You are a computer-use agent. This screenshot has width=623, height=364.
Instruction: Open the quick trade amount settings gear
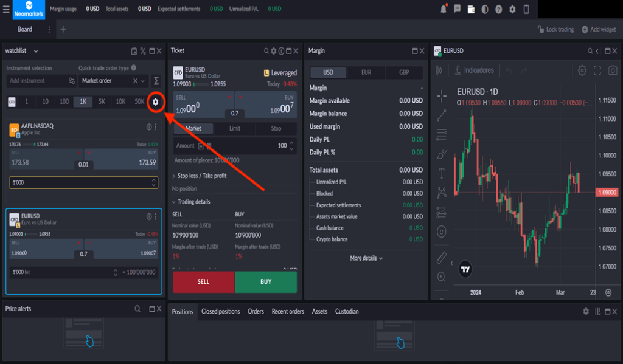(x=155, y=101)
